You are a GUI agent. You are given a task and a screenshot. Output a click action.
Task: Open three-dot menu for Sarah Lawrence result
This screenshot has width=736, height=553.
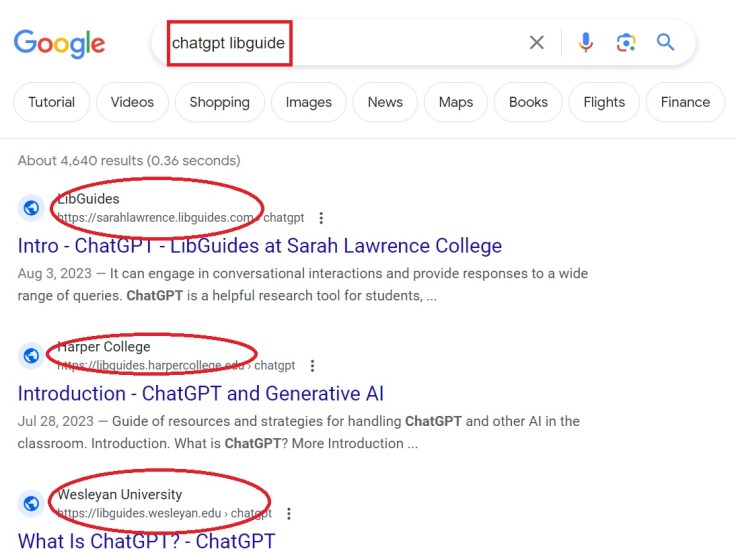(x=321, y=218)
